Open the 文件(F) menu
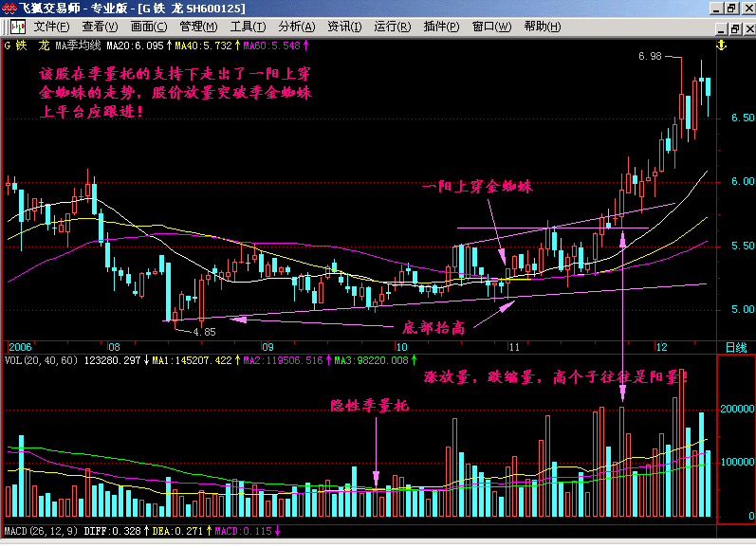The height and width of the screenshot is (548, 756). coord(51,27)
